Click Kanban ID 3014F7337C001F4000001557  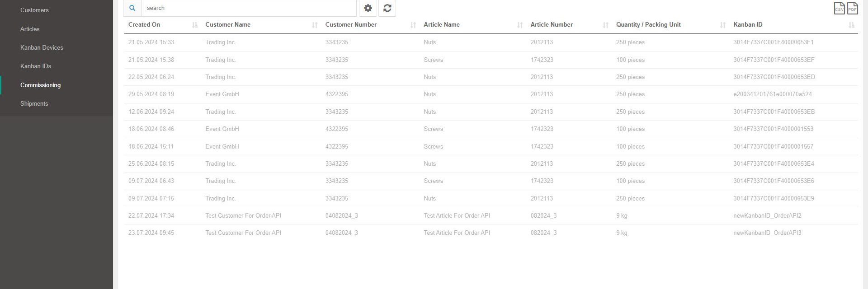click(x=774, y=146)
